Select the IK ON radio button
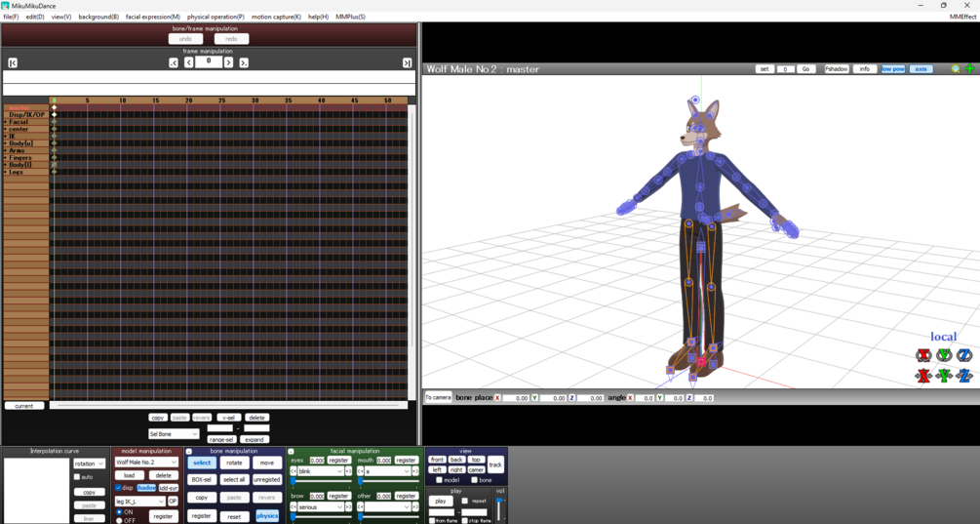This screenshot has width=980, height=524. [119, 512]
